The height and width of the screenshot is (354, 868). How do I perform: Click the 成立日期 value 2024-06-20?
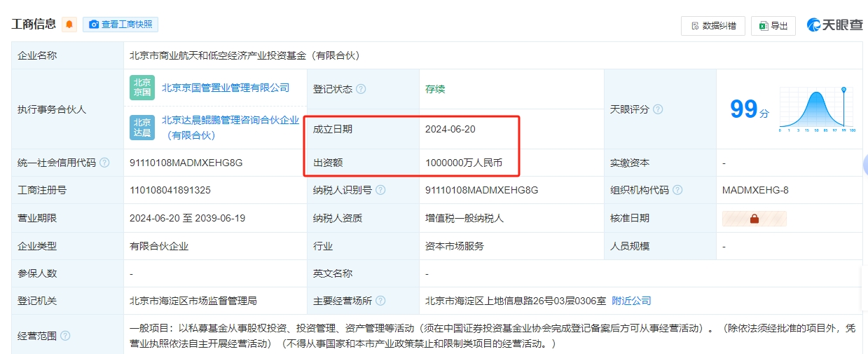(450, 129)
